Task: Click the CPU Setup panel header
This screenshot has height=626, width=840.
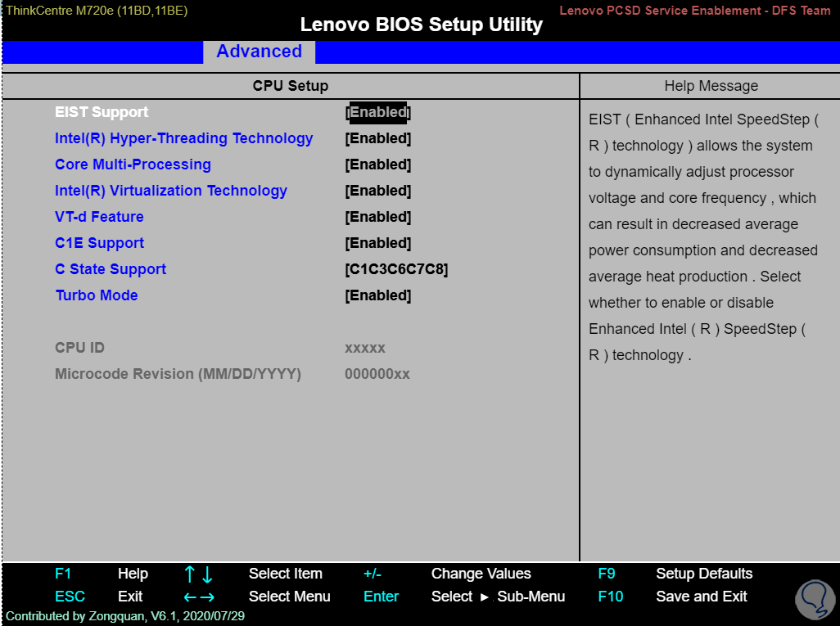Action: tap(291, 86)
